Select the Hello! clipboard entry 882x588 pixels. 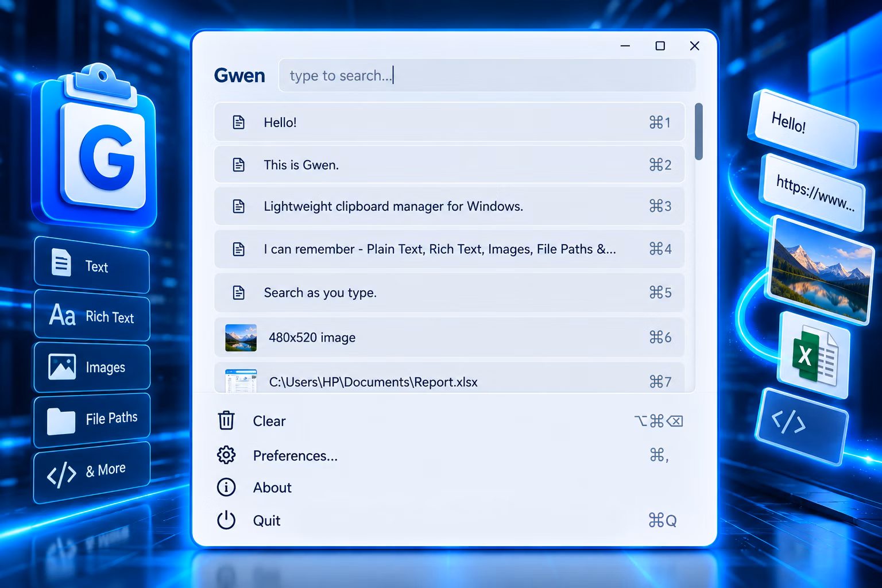[450, 122]
